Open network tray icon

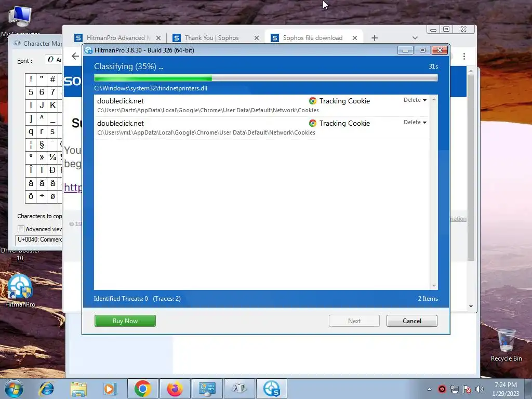(x=454, y=389)
